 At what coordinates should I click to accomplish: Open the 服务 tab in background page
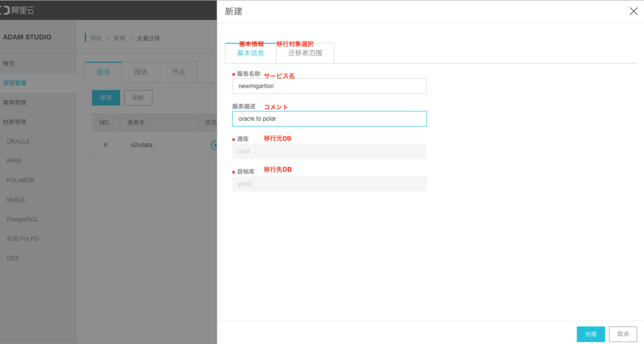104,72
